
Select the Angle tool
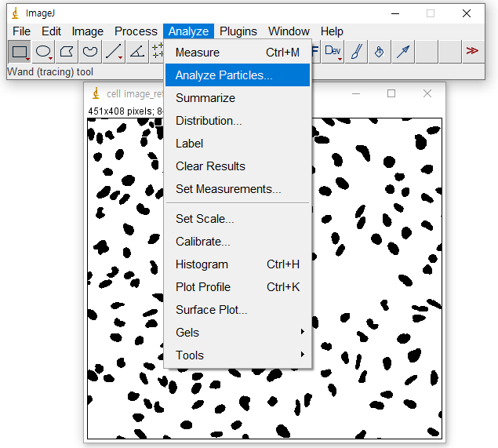click(137, 52)
